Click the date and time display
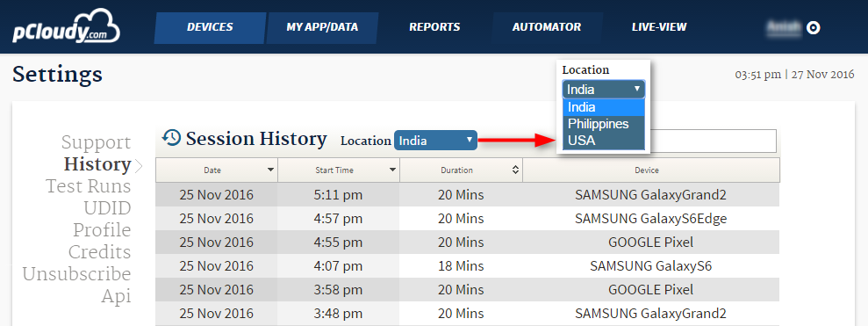 pyautogui.click(x=794, y=75)
